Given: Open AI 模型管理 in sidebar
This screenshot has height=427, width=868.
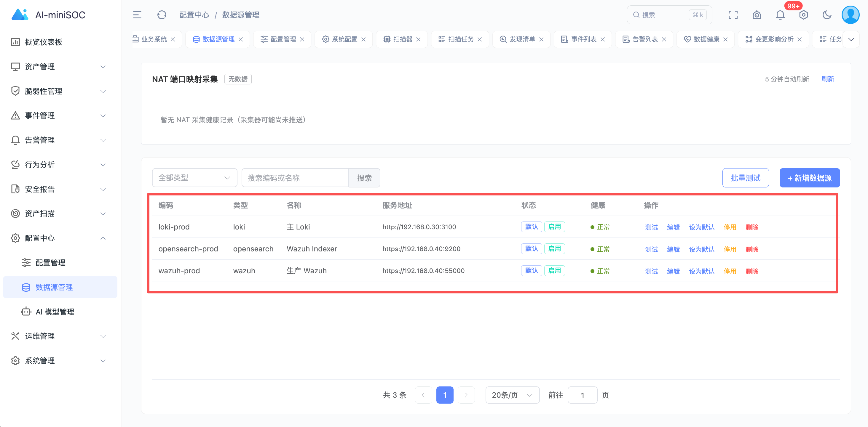Looking at the screenshot, I should (x=61, y=312).
